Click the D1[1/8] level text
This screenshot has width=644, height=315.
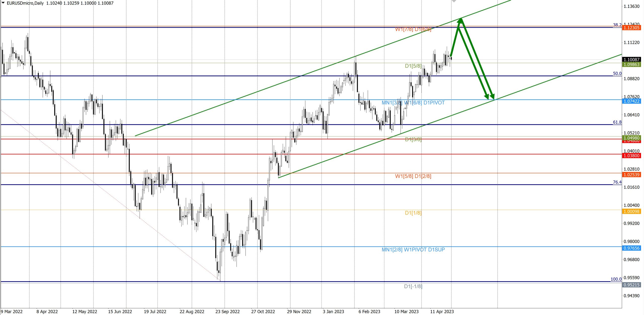pyautogui.click(x=413, y=213)
